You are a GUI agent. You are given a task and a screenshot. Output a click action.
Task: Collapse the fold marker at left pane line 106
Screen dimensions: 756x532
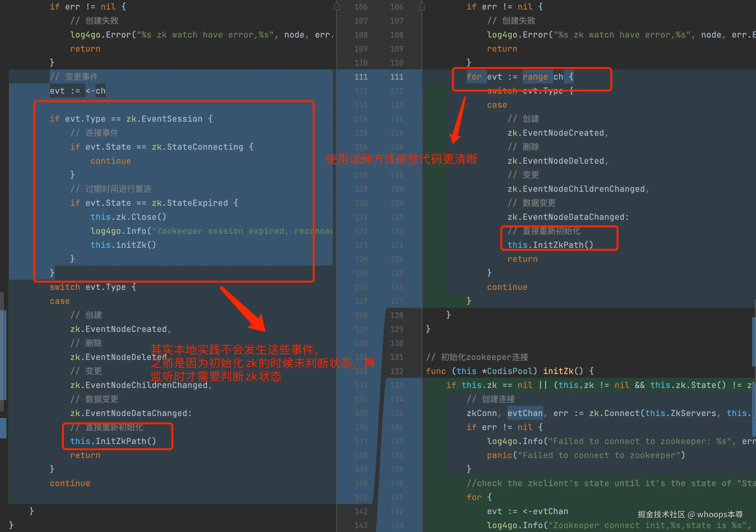point(336,7)
